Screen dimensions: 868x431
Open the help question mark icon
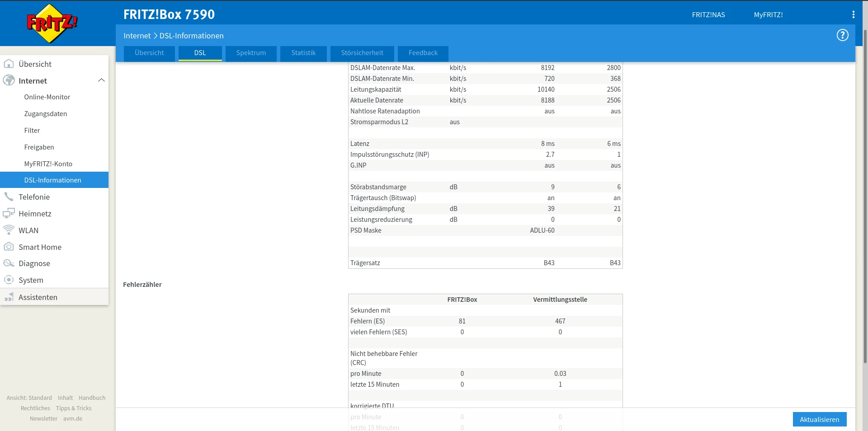pos(842,35)
